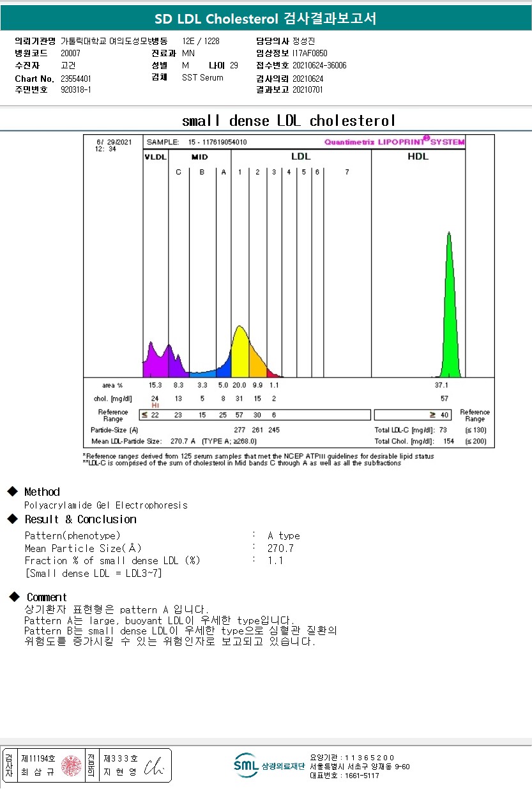Click the address '서울특별시 서초구 양재동 9-60'

pyautogui.click(x=360, y=766)
